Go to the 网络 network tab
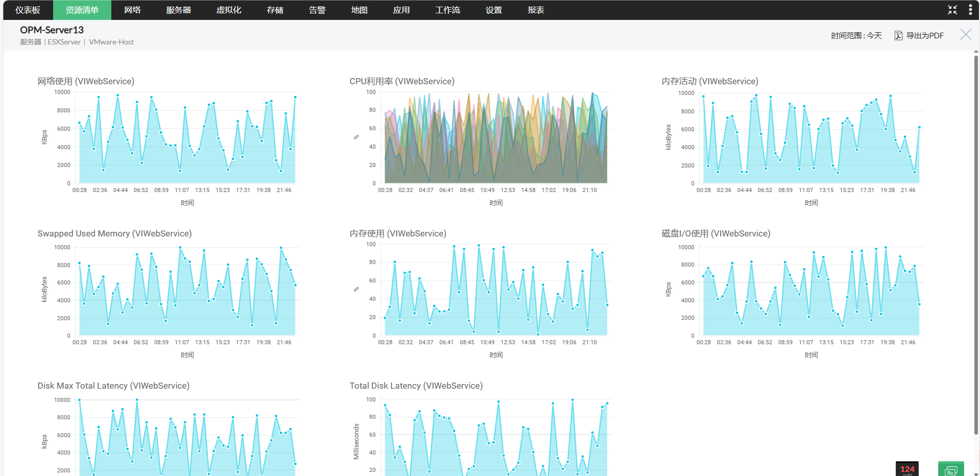 [132, 10]
